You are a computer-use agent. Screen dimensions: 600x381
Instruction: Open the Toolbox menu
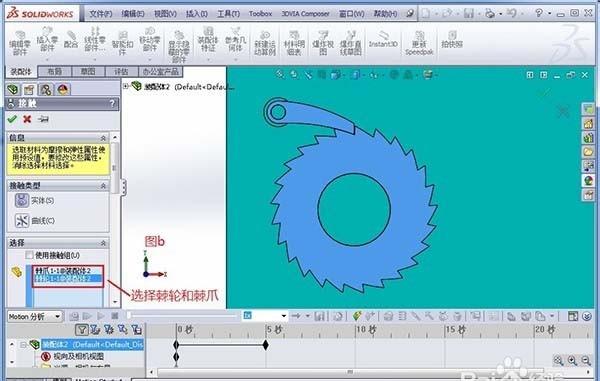tap(260, 14)
